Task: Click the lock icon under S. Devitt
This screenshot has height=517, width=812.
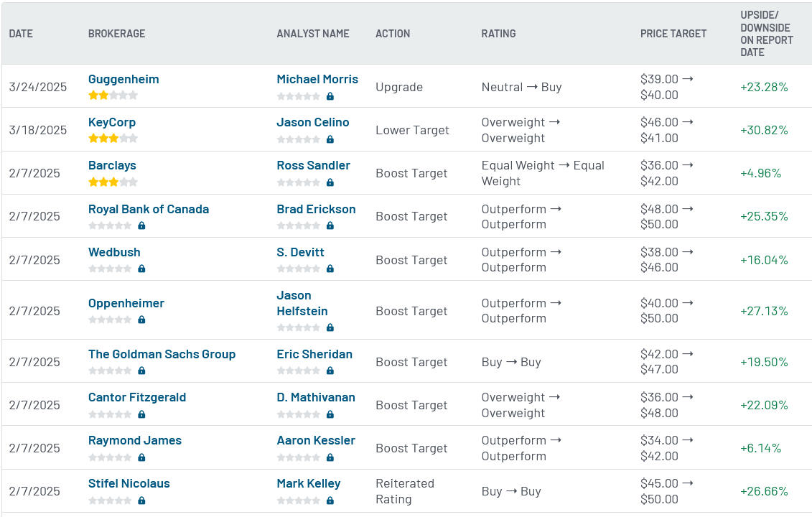Action: [330, 269]
